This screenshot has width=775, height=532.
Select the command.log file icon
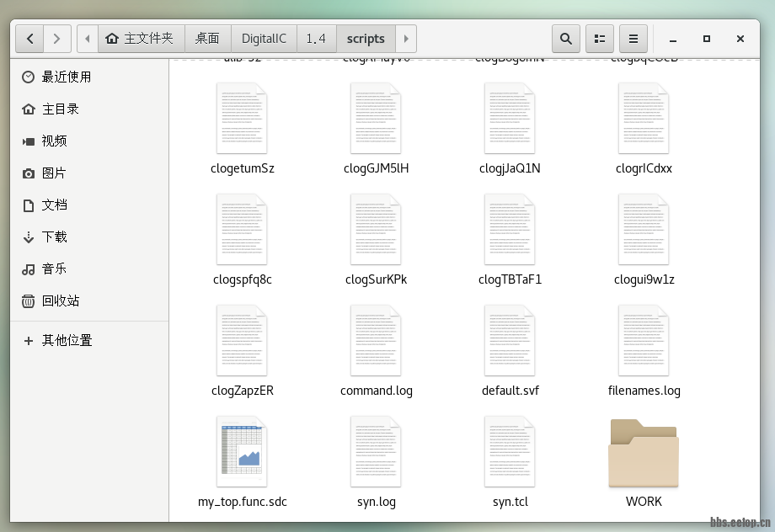pyautogui.click(x=376, y=340)
